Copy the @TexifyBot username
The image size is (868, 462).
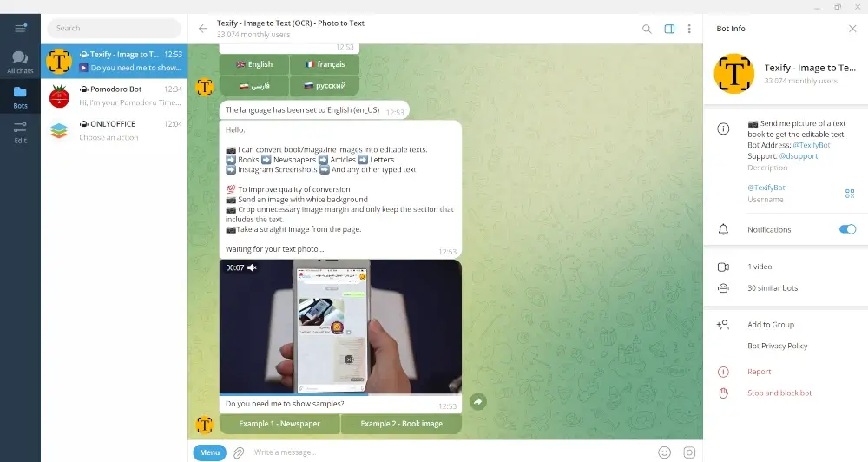(766, 188)
